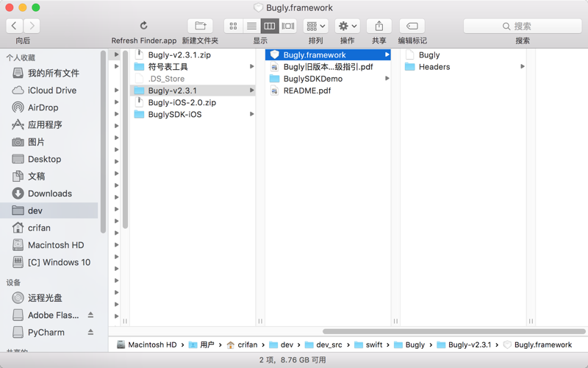Open Applications in sidebar
Screen dimensions: 588x368
coord(49,124)
